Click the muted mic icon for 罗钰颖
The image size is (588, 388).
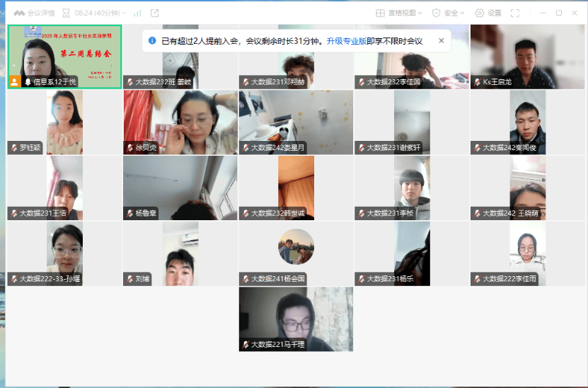[14, 148]
